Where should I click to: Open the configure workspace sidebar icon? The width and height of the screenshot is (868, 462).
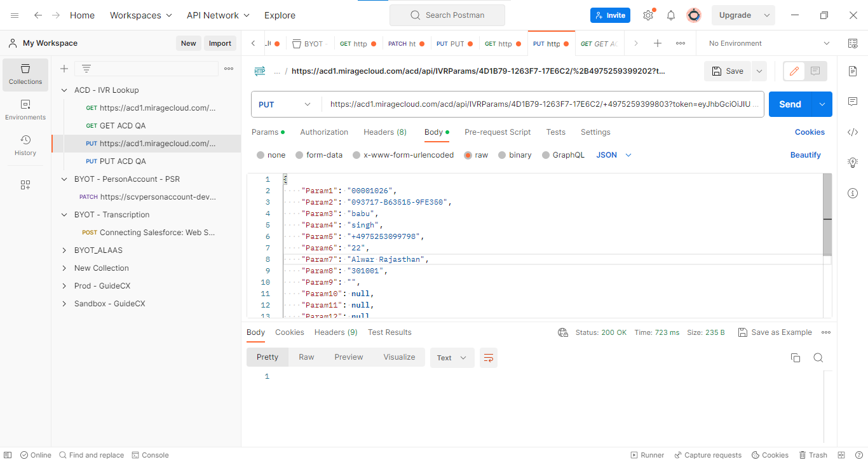(25, 185)
